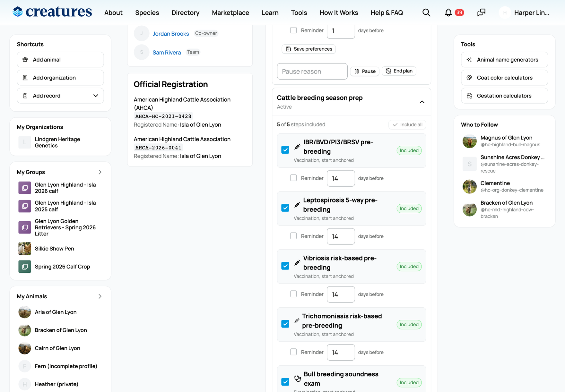Click stethoscope icon for Bull breeding soundness exam
The height and width of the screenshot is (392, 565).
[x=298, y=379]
